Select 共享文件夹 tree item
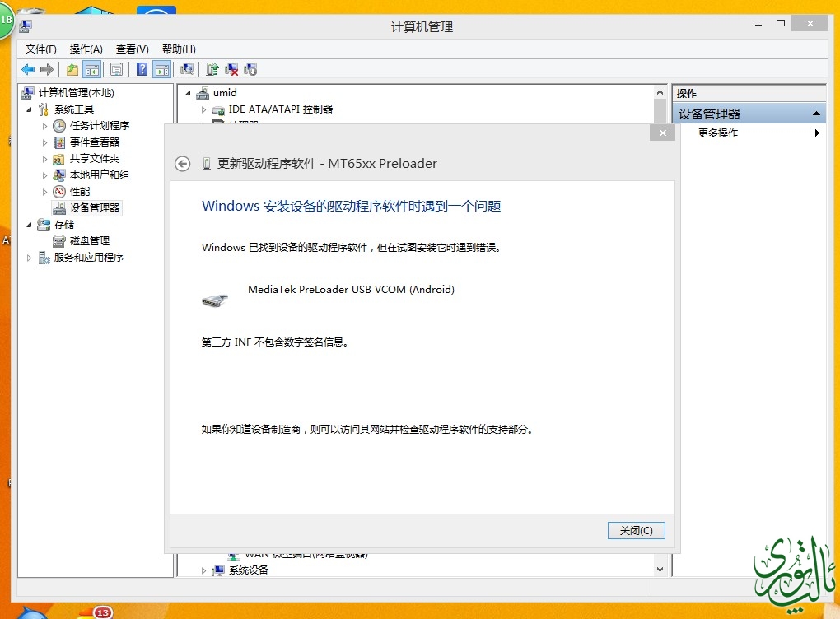 [94, 159]
